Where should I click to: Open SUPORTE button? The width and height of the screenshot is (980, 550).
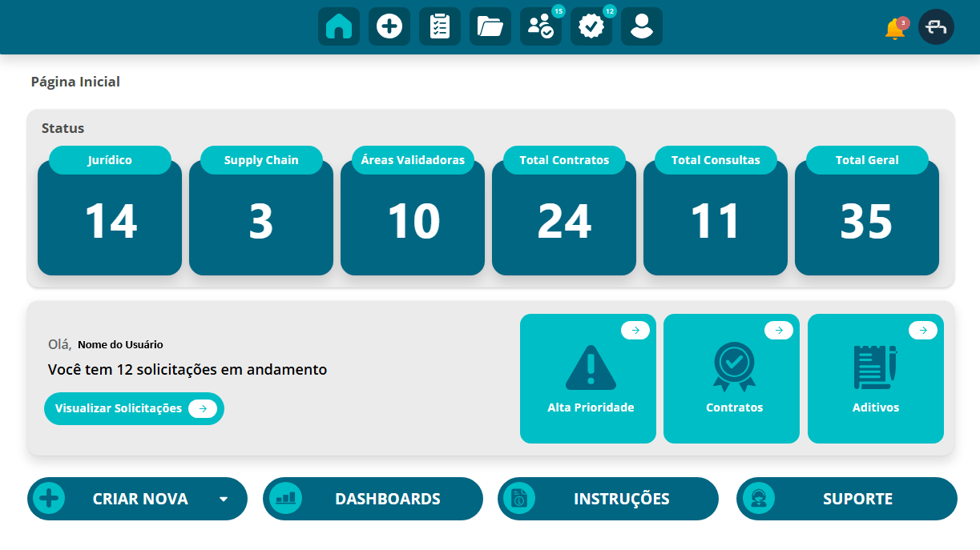click(847, 499)
